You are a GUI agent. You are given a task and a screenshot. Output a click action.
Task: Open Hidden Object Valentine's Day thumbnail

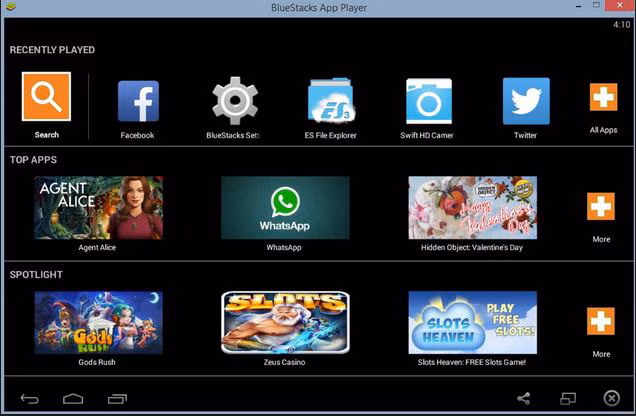pyautogui.click(x=473, y=208)
